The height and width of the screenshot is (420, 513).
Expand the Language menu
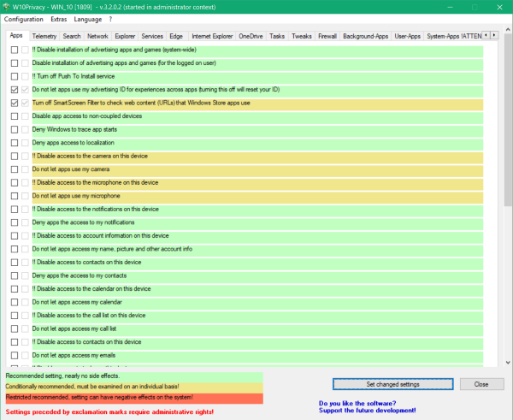(x=87, y=18)
